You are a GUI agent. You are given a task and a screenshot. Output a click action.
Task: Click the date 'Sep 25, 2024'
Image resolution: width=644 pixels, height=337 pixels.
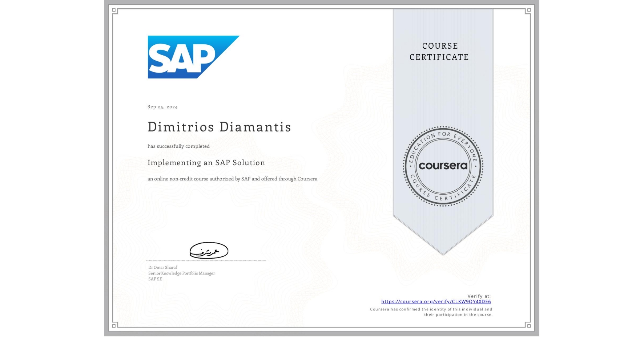162,106
